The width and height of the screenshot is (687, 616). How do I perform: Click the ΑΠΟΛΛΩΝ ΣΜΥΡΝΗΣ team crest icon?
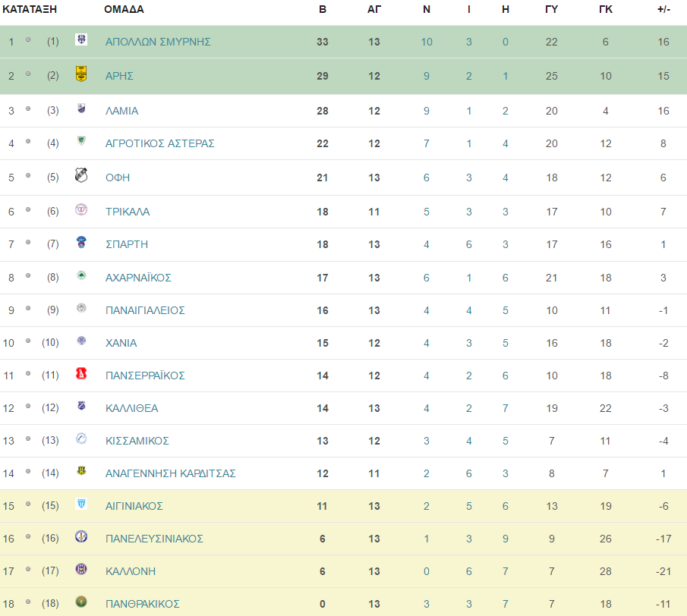81,40
